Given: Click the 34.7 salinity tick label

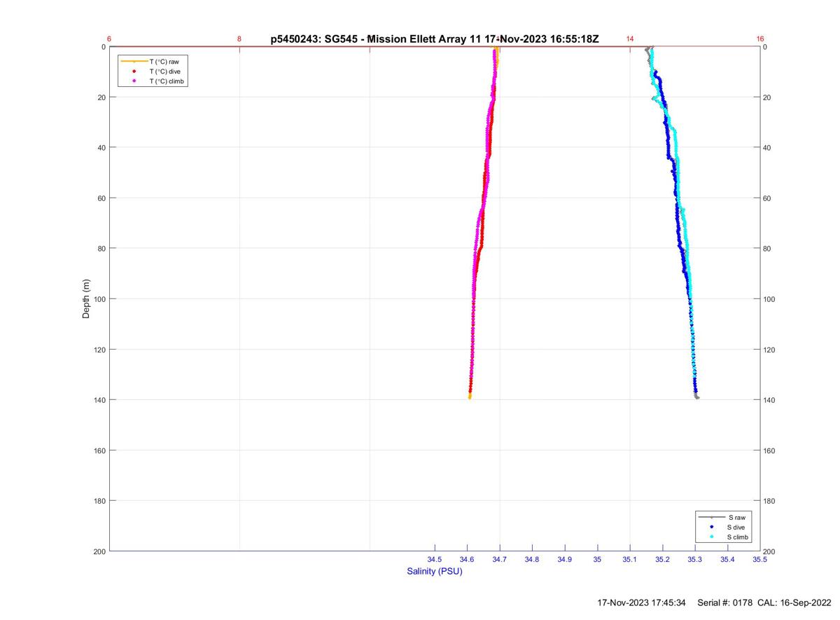Looking at the screenshot, I should (x=500, y=559).
